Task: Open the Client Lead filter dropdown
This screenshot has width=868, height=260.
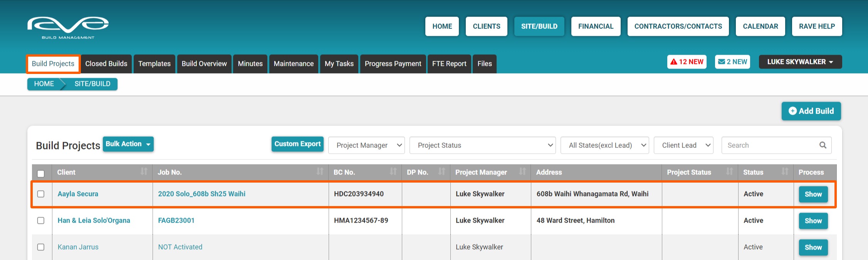Action: pyautogui.click(x=683, y=145)
